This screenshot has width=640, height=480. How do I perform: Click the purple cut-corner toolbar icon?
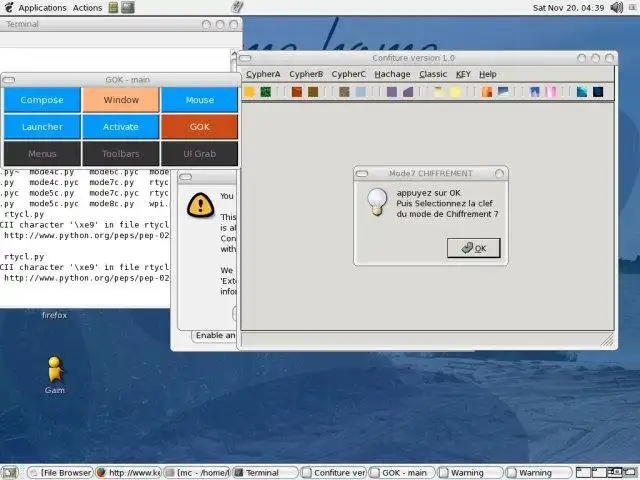click(408, 92)
